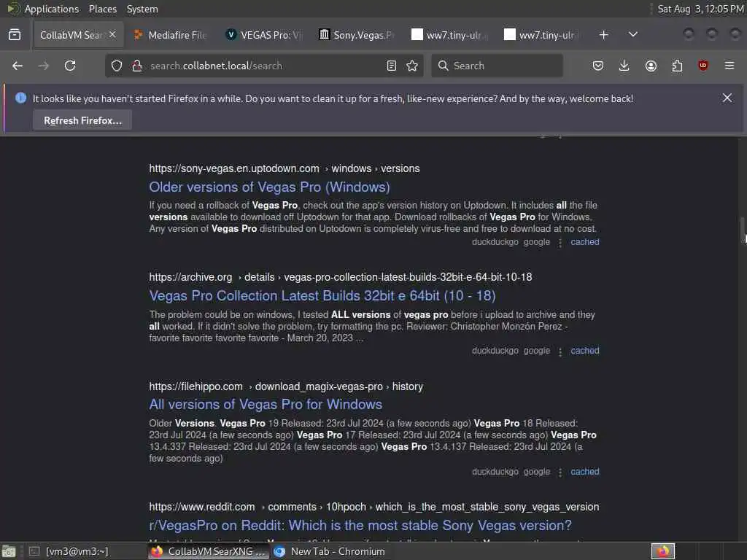Expand engine options dots on uptodown result
Screen dimensions: 747x560
point(560,243)
